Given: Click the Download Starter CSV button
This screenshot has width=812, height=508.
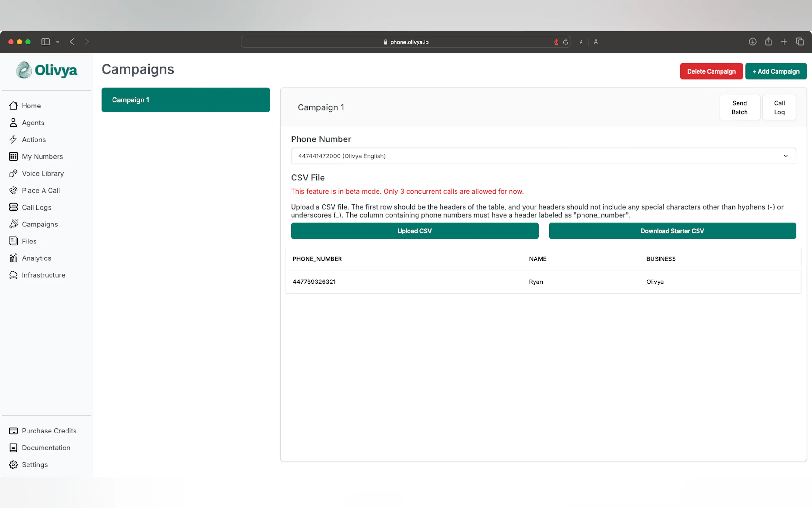Looking at the screenshot, I should pyautogui.click(x=672, y=231).
